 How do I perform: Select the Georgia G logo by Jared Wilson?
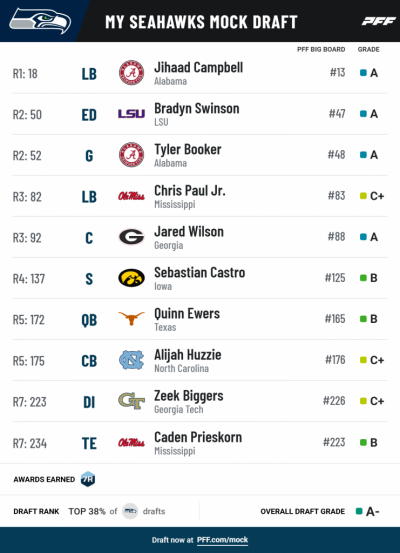pyautogui.click(x=131, y=237)
